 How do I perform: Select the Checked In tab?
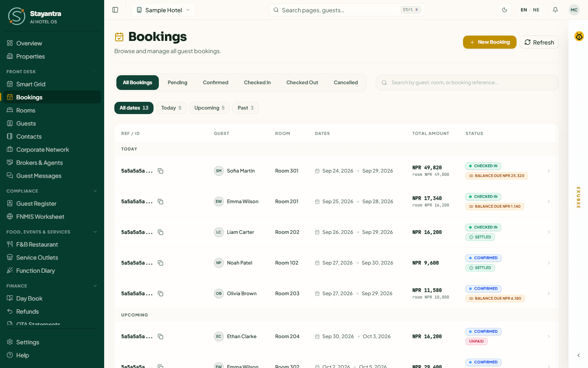[257, 83]
